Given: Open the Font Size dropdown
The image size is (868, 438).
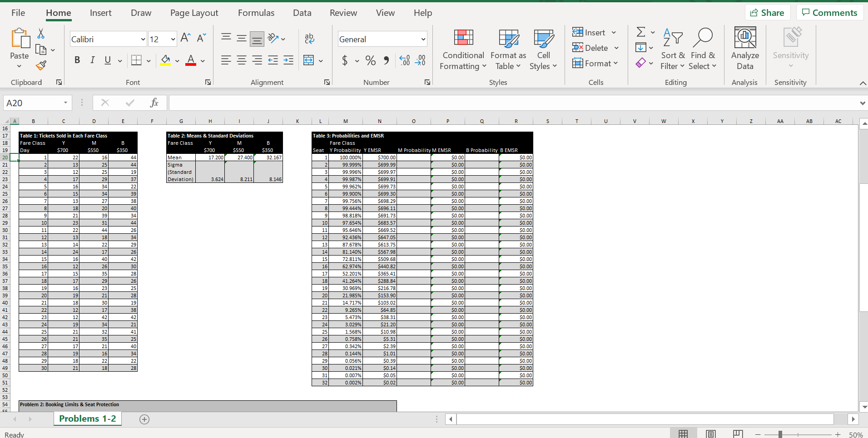Looking at the screenshot, I should click(173, 39).
